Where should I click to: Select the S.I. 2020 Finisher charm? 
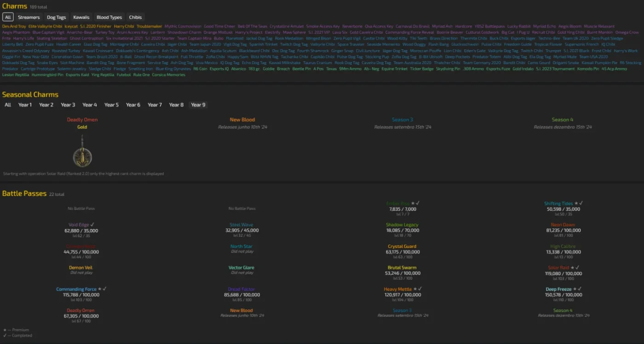click(x=96, y=26)
